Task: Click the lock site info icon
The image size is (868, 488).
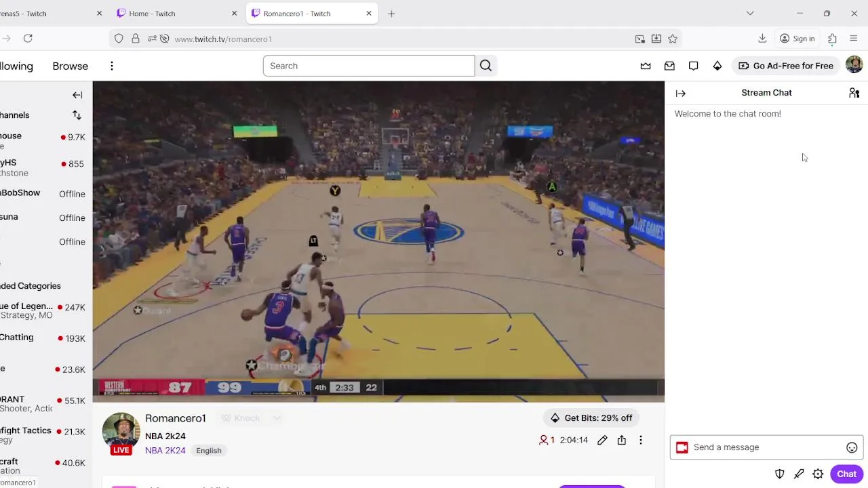Action: click(136, 39)
